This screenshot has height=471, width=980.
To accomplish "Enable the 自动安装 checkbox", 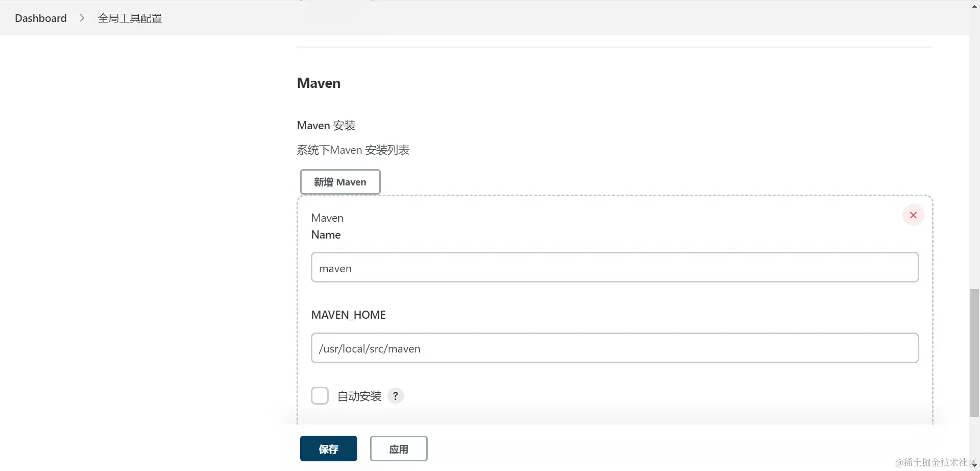I will pyautogui.click(x=320, y=396).
